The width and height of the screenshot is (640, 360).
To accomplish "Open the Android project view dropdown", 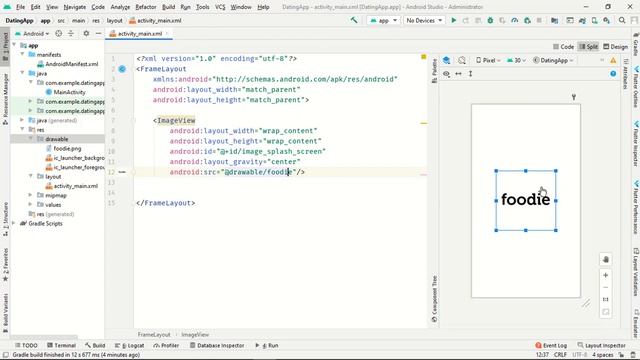I will coord(32,33).
